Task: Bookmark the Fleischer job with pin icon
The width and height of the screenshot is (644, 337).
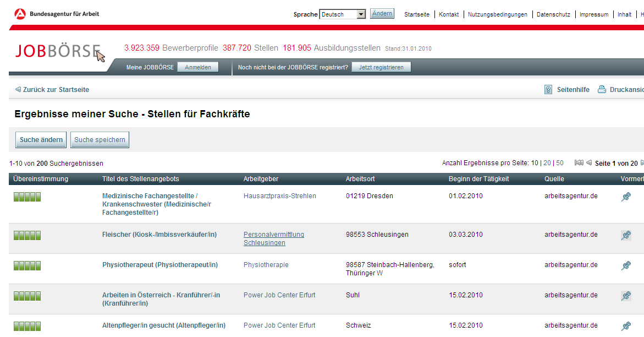Action: (626, 235)
